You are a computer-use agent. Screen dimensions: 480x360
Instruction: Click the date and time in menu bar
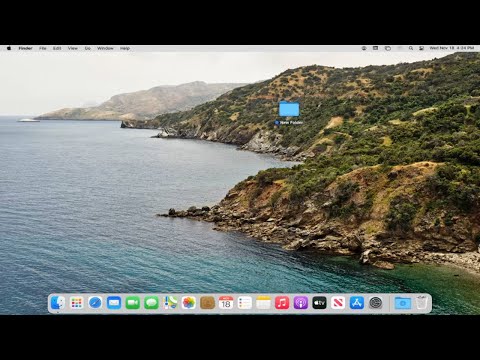coord(452,48)
